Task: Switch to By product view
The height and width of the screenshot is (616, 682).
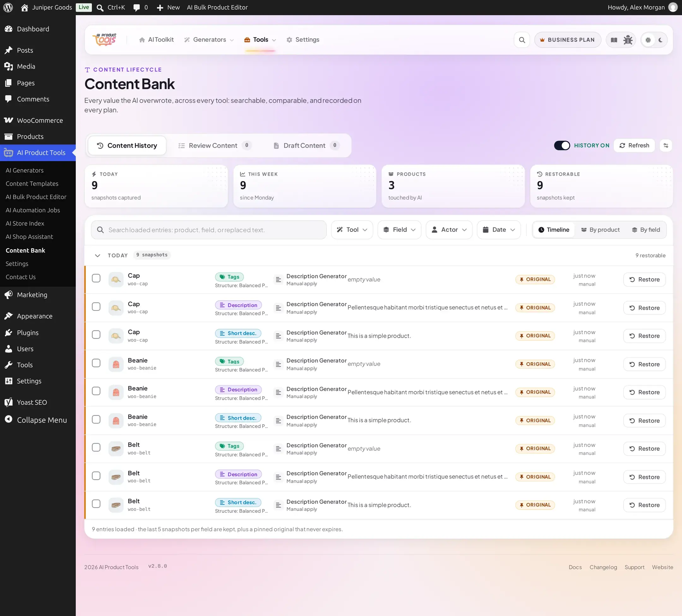Action: point(601,230)
